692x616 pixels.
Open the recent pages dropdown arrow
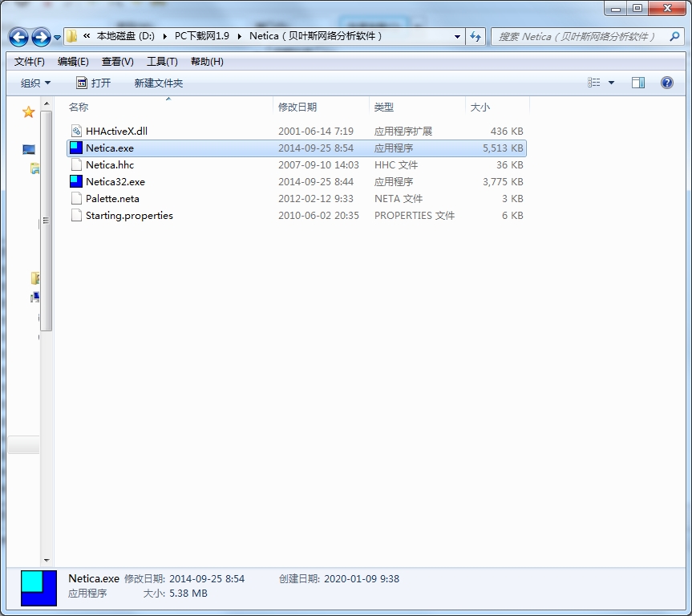pyautogui.click(x=58, y=38)
